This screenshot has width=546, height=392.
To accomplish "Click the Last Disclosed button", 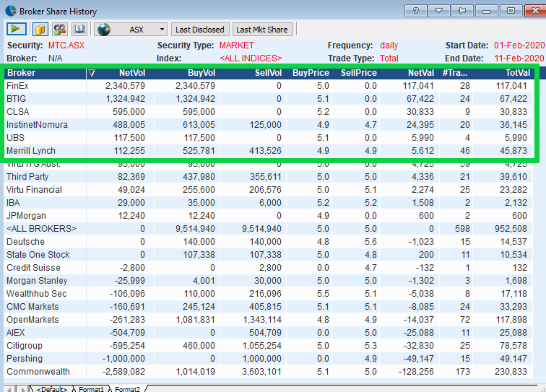I will (200, 30).
